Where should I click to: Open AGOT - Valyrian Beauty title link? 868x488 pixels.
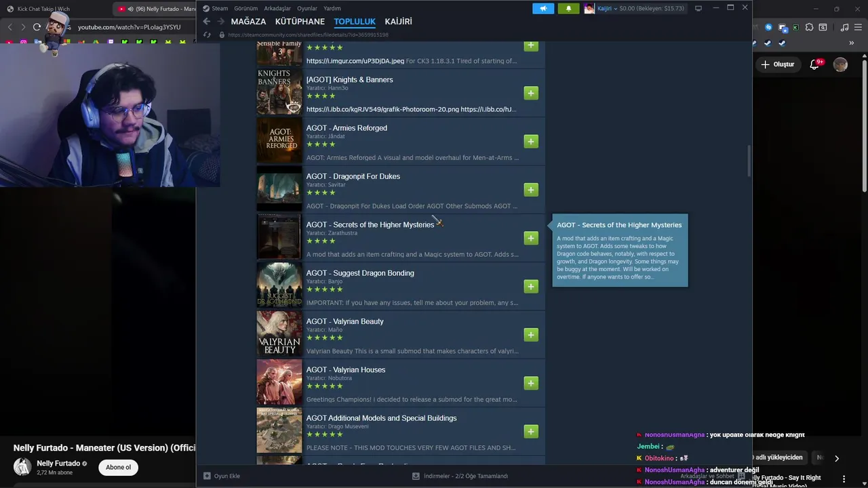tap(344, 321)
